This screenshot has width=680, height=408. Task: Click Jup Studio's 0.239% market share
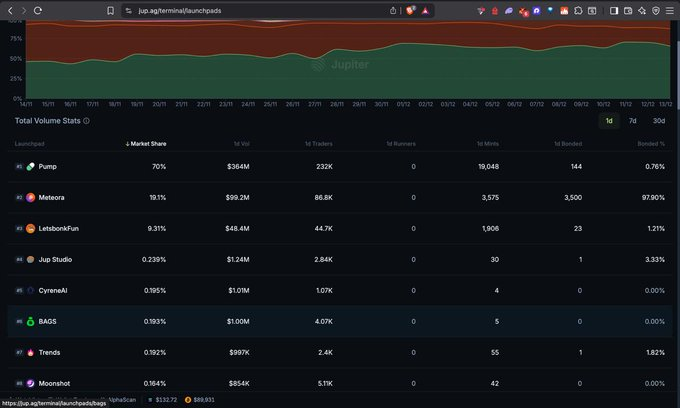[x=154, y=260]
